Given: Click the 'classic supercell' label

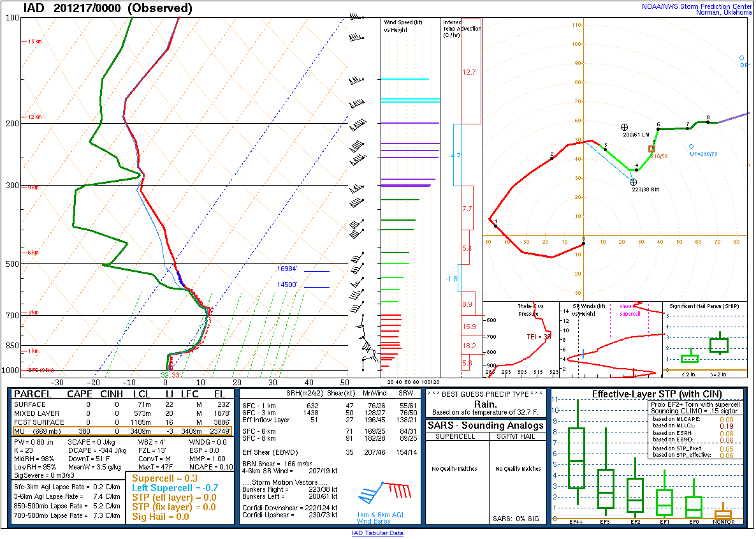Looking at the screenshot, I should click(630, 310).
